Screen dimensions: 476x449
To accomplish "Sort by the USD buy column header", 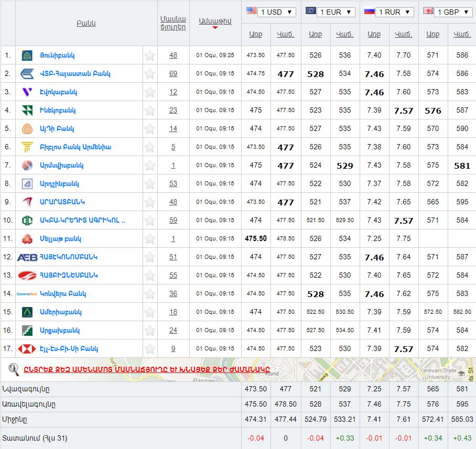I will click(x=256, y=34).
